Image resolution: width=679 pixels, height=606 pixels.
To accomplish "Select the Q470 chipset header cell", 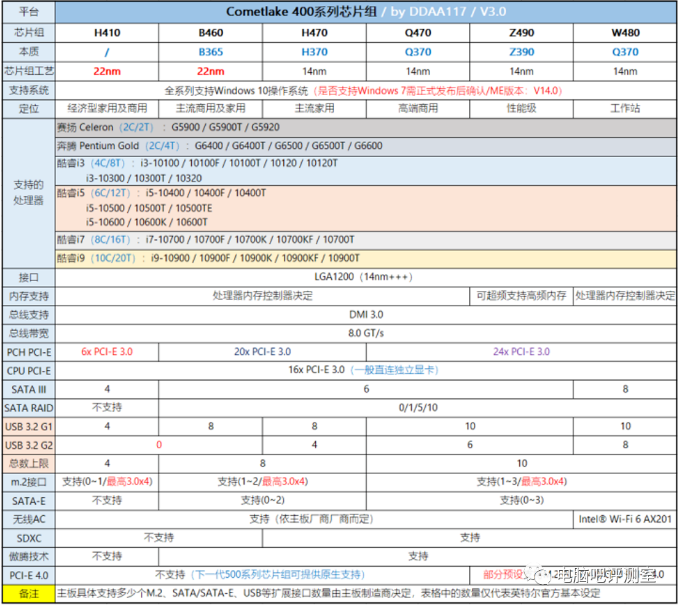I will coord(418,33).
